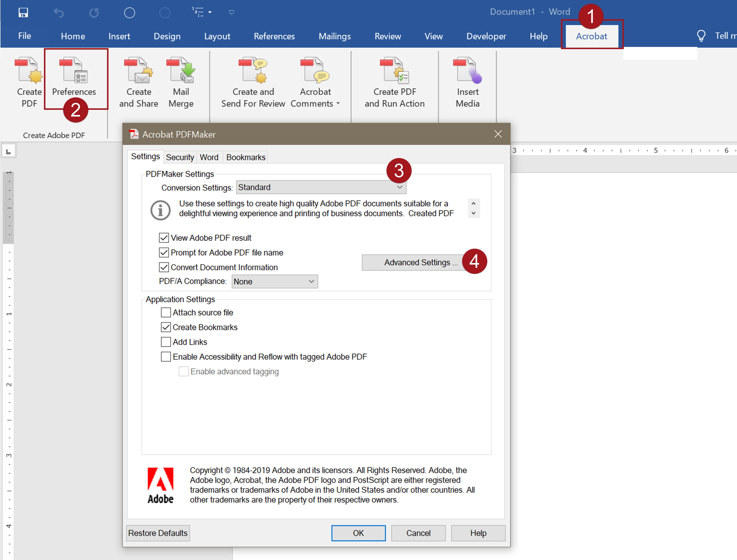The image size is (737, 560).
Task: Expand the PDF/A Compliance dropdown
Action: pyautogui.click(x=274, y=281)
